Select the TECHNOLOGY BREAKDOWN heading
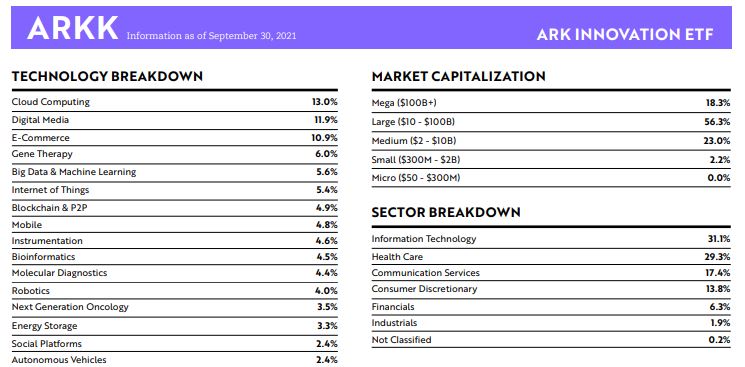The image size is (745, 367). (107, 76)
